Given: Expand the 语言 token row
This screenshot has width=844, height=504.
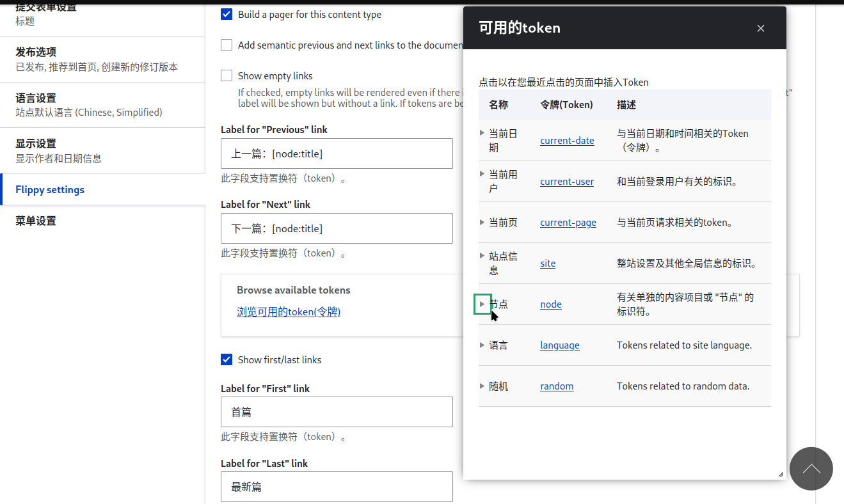Looking at the screenshot, I should (482, 345).
